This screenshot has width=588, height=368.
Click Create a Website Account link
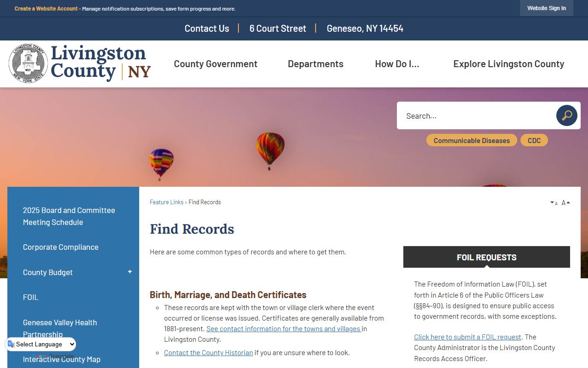pos(46,9)
